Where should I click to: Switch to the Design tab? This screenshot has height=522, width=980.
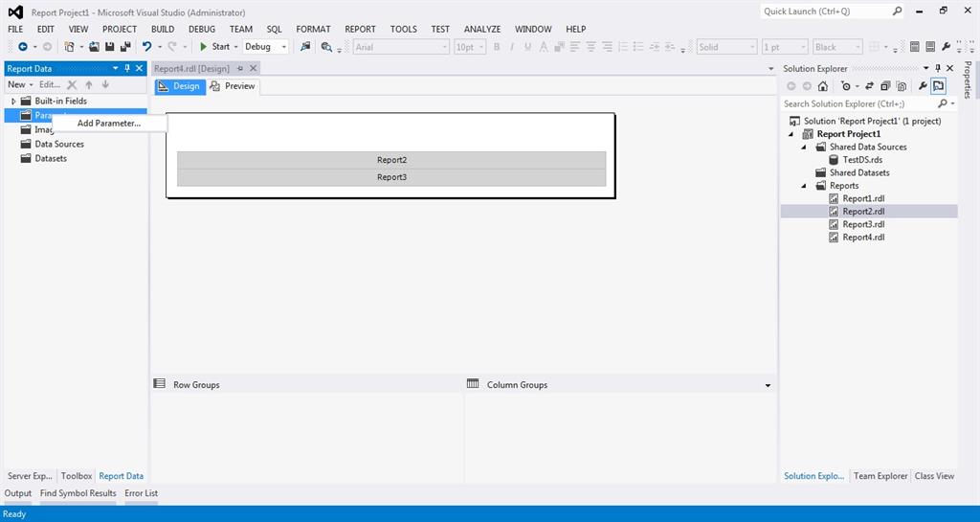tap(180, 86)
